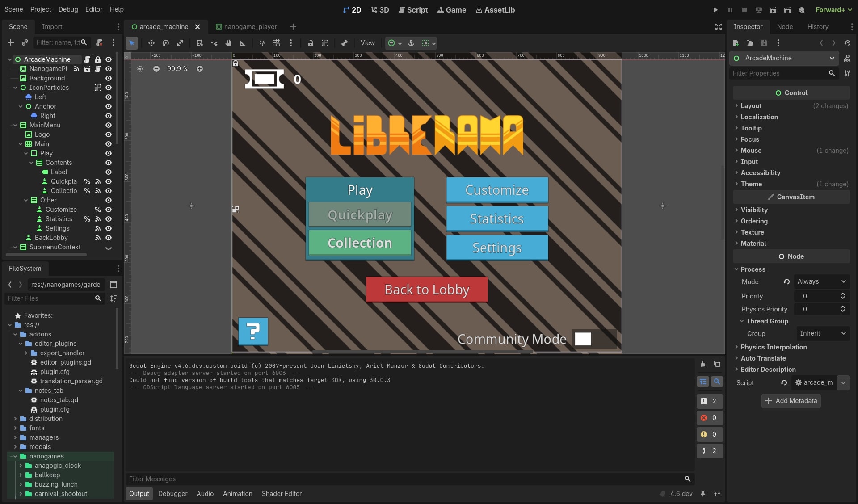Click the bone options icon in the toolbar
Screen dimensions: 858x504
coord(344,43)
